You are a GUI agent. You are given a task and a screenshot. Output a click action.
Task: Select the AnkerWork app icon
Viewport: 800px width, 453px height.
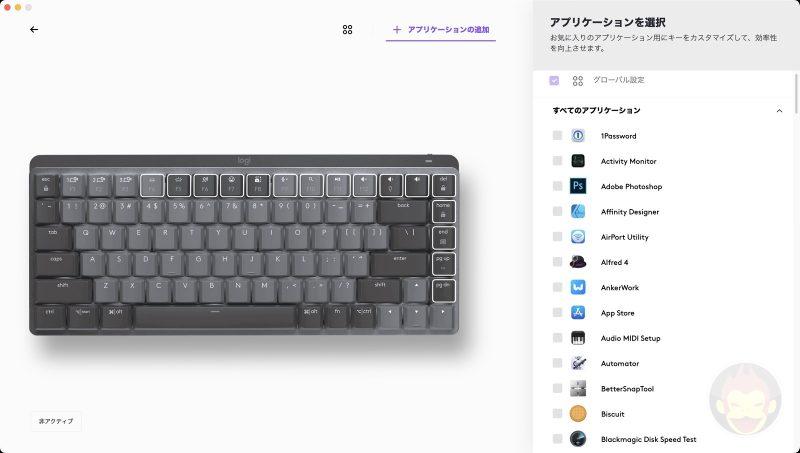tap(578, 287)
